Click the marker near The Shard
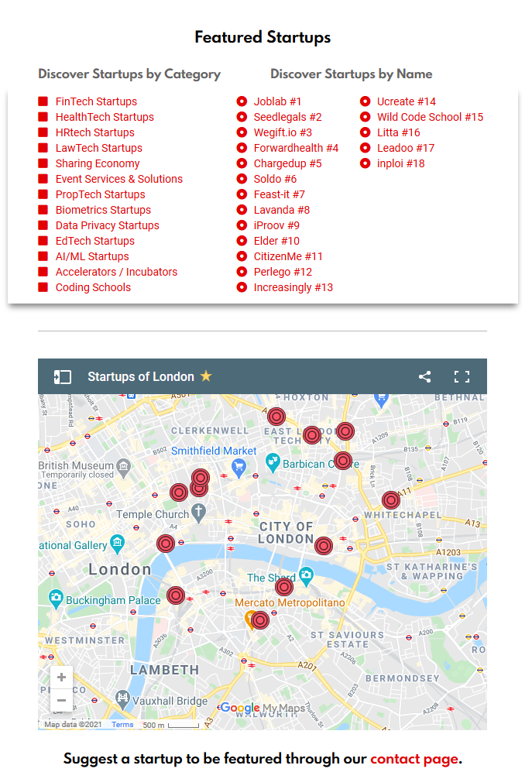Screen dimensions: 532x772 click(x=283, y=586)
